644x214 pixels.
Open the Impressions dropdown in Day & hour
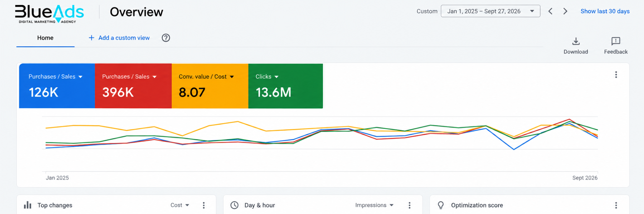(x=374, y=205)
